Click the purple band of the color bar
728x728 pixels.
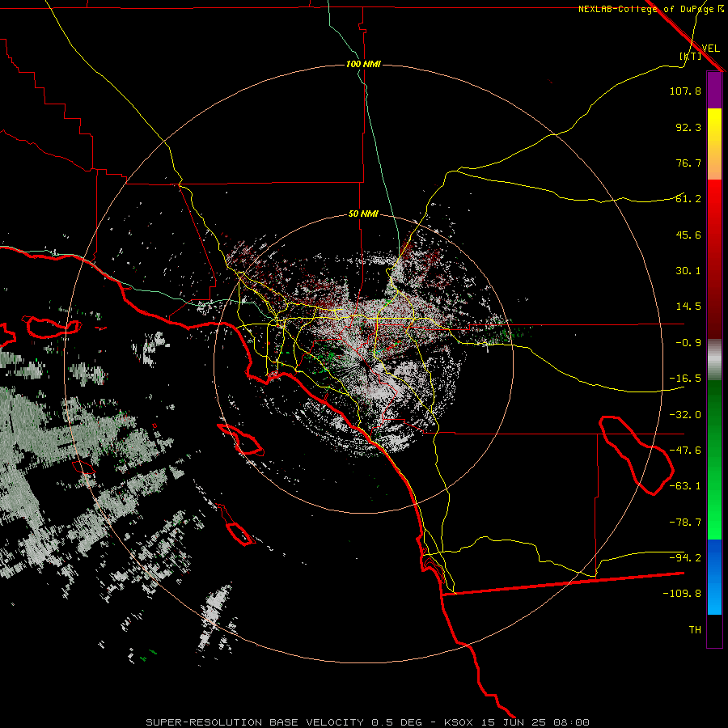(714, 91)
